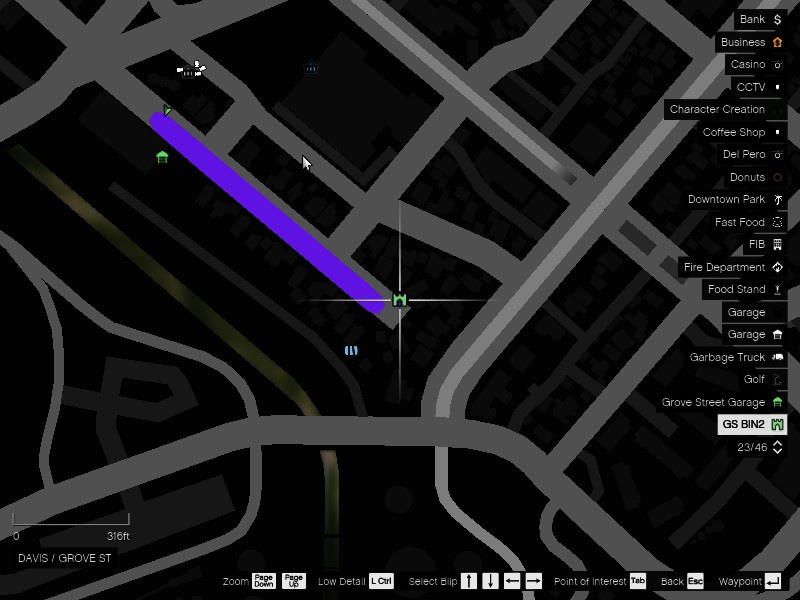Screen dimensions: 800x600
Task: Click the green Grove Street Garage icon
Action: pos(777,402)
